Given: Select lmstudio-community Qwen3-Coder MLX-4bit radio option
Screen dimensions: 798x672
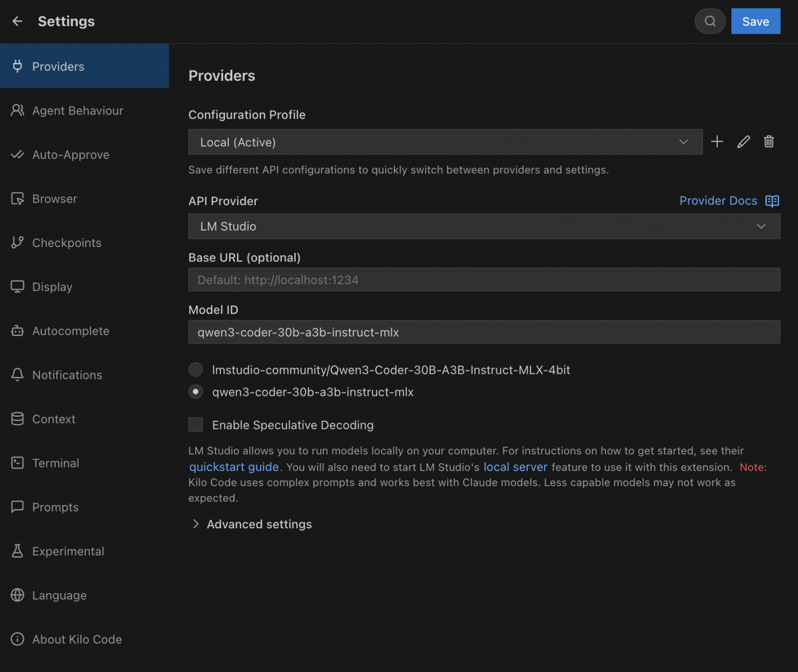Looking at the screenshot, I should (195, 369).
